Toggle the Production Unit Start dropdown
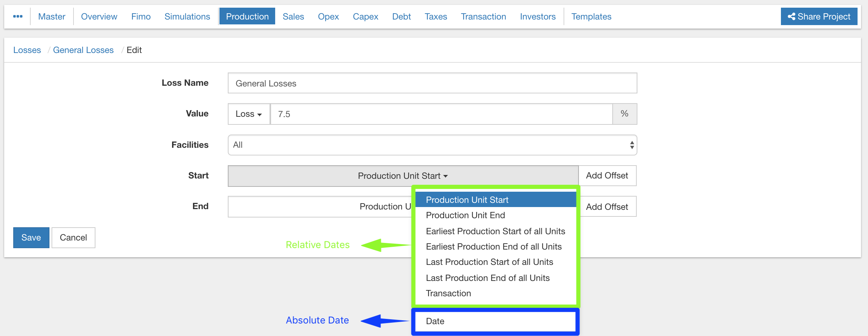 (403, 176)
